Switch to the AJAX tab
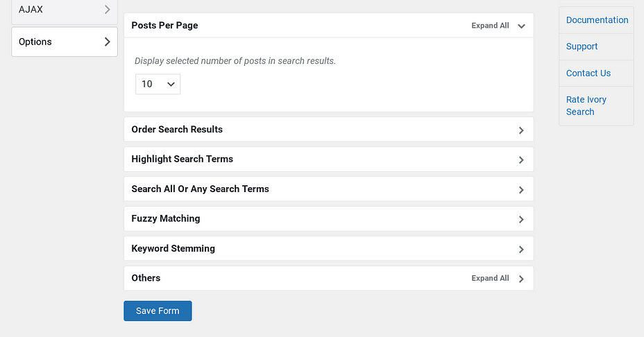Screen dimensions: 644x337 pos(65,10)
